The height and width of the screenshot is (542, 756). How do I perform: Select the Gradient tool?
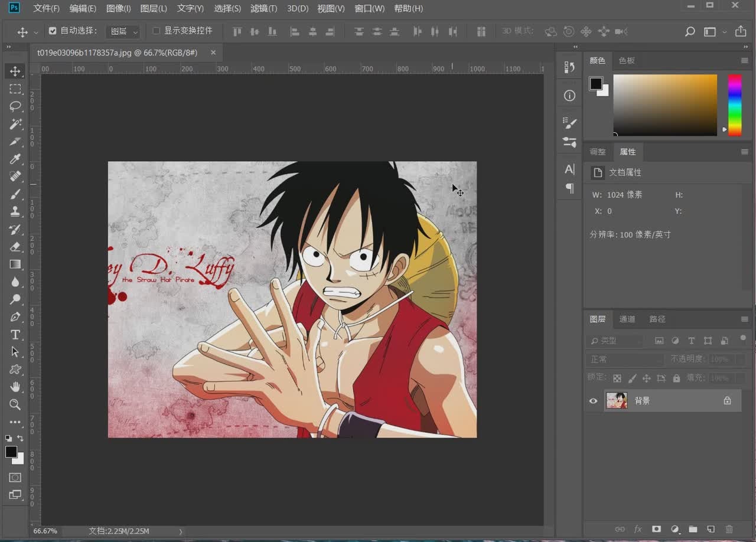(x=15, y=265)
